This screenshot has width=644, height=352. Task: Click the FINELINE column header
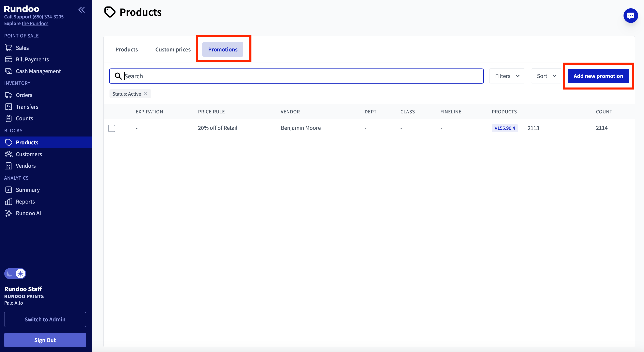451,112
